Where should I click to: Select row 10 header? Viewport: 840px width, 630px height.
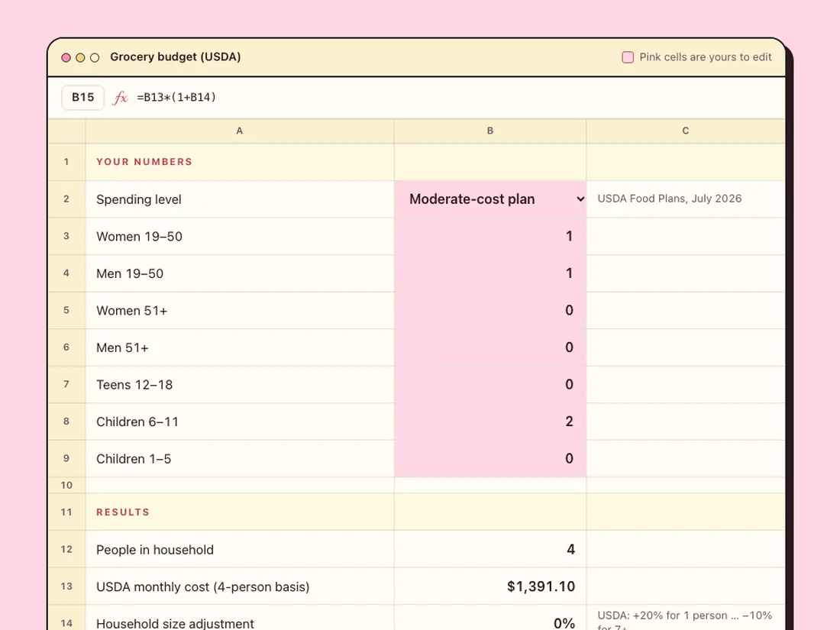(66, 486)
